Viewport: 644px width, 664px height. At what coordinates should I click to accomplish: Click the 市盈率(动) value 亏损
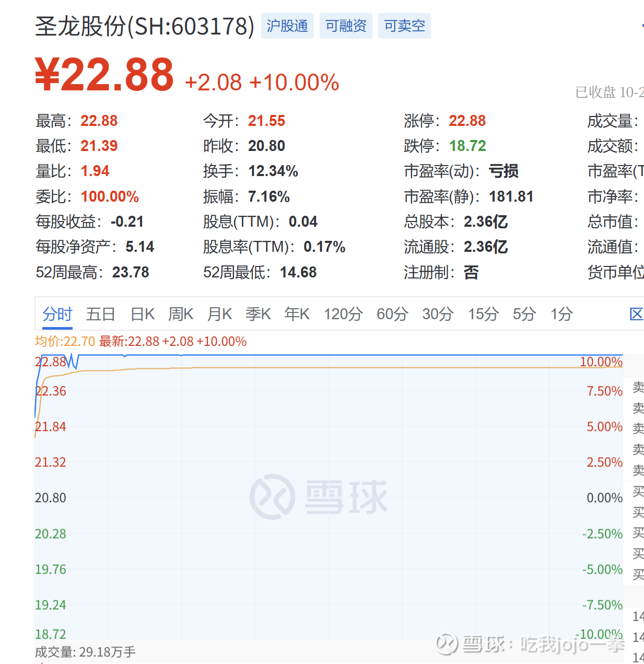(x=504, y=171)
